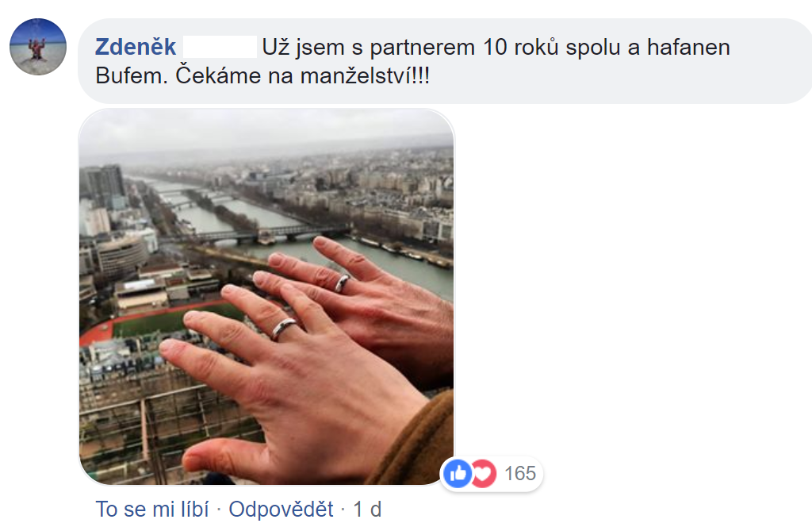812x527 pixels.
Task: Click the red heart reaction icon
Action: coord(484,474)
